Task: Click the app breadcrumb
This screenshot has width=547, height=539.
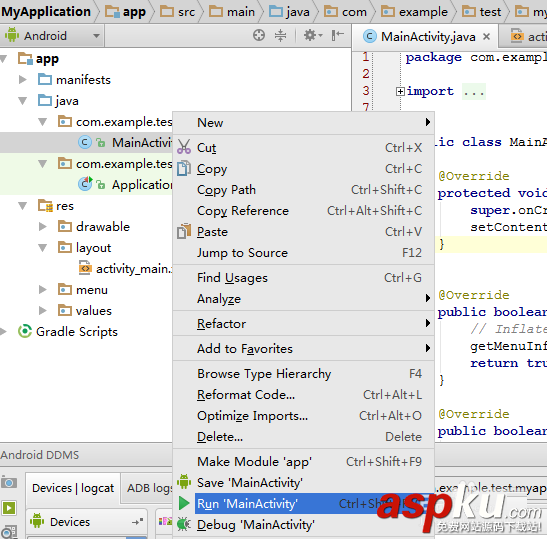Action: (126, 12)
